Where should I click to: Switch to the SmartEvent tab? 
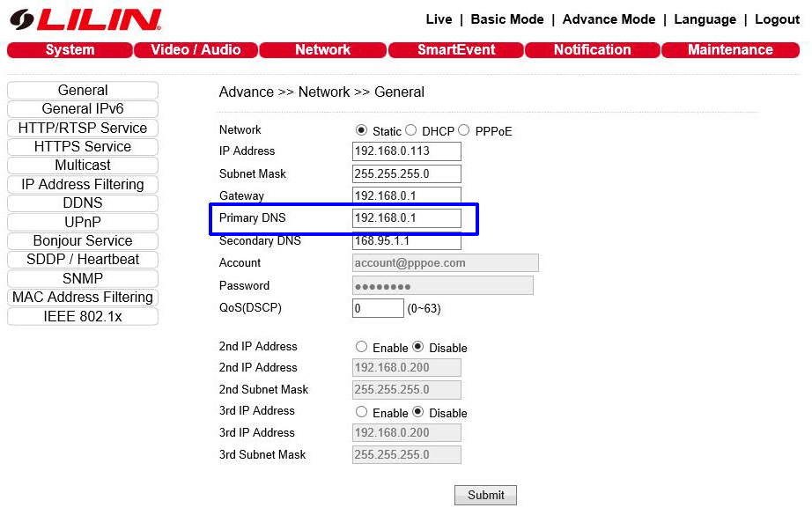456,50
